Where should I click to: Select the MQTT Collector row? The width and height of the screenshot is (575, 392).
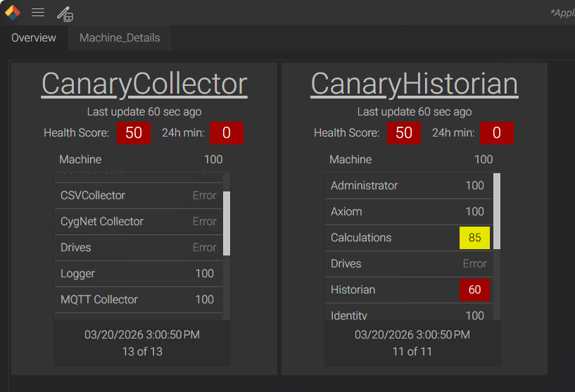click(139, 300)
